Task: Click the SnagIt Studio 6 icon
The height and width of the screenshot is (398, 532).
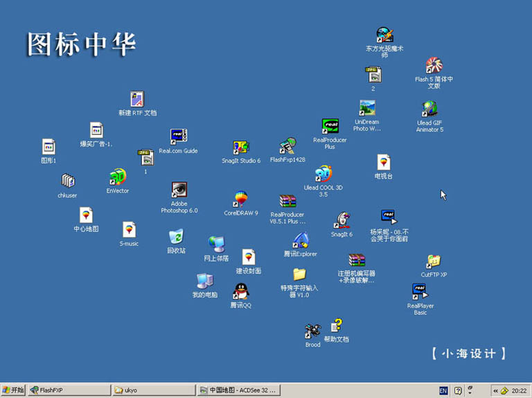Action: coord(241,148)
